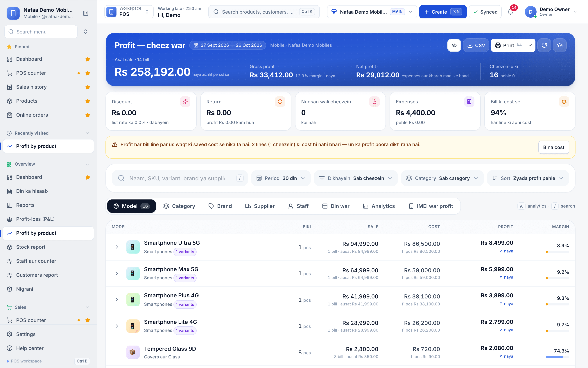This screenshot has height=368, width=588.
Task: Switch to the Category tab
Action: point(179,206)
